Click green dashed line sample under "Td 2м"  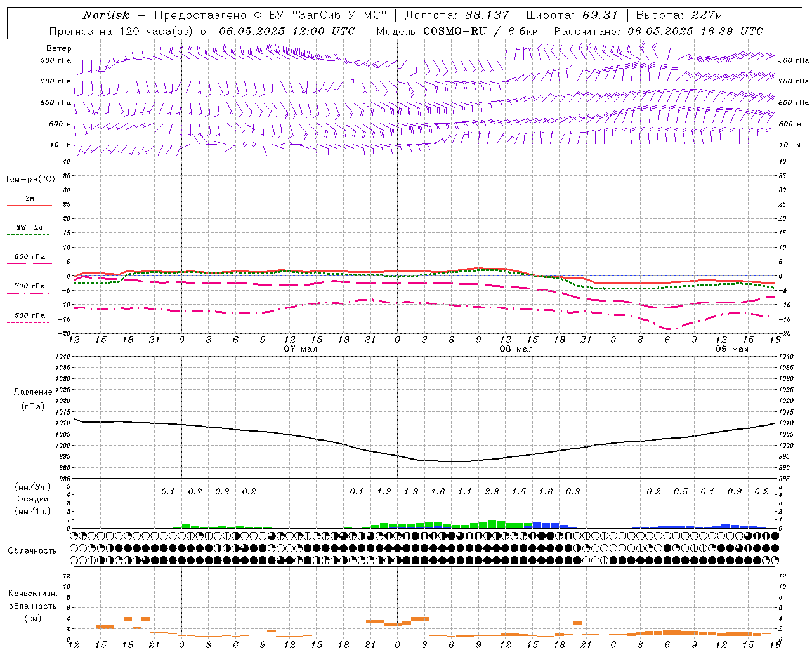coord(29,235)
